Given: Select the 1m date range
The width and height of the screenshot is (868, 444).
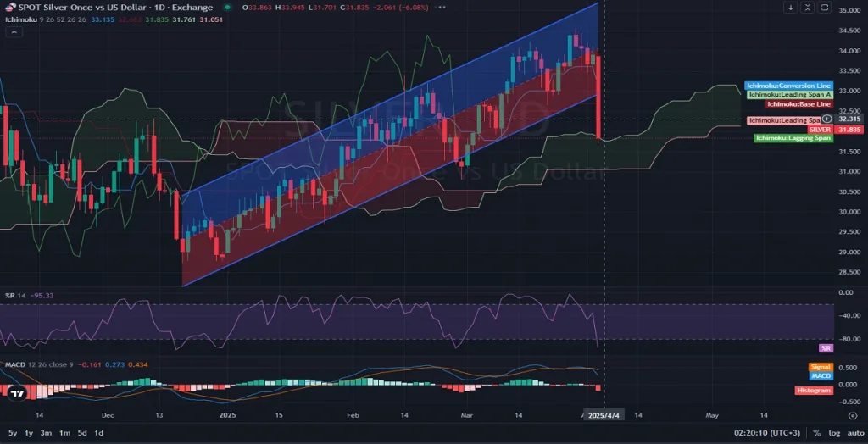Looking at the screenshot, I should click(64, 433).
